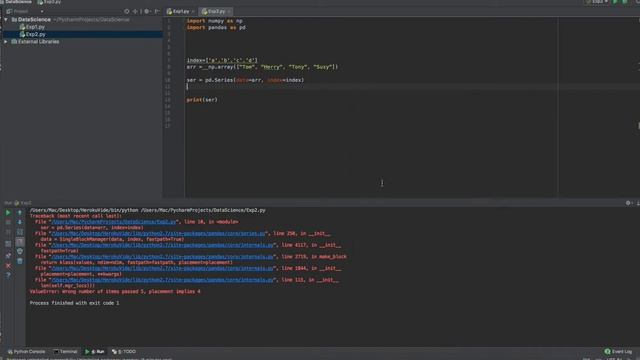Close the Exp1.py editor tab
Image resolution: width=640 pixels, height=360 pixels.
point(193,11)
